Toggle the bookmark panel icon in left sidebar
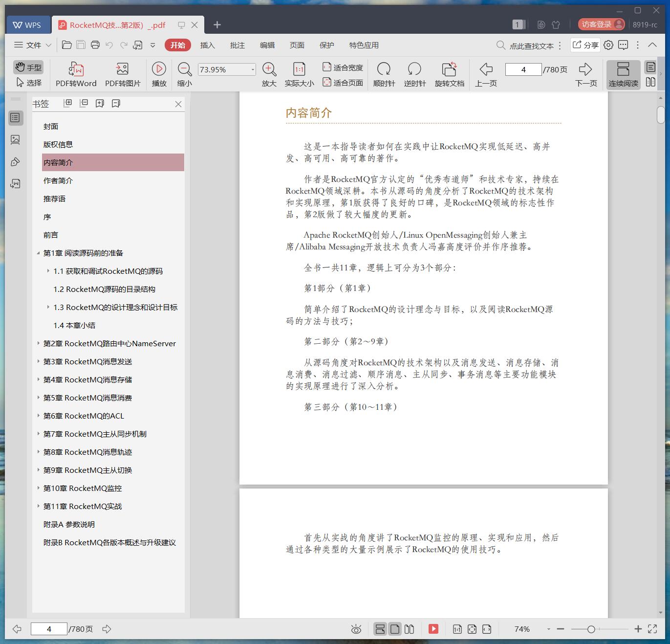Screen dimensions: 670x644 point(15,118)
